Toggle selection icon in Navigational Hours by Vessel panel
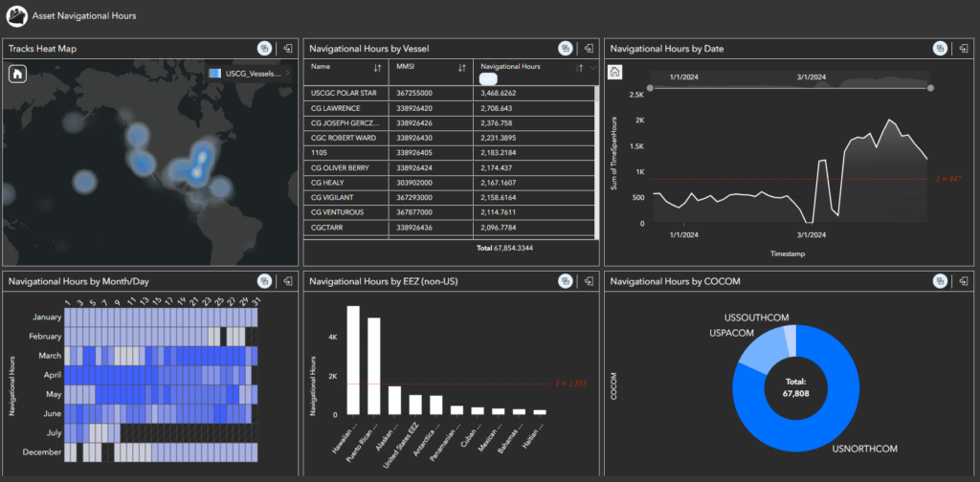 (x=565, y=48)
